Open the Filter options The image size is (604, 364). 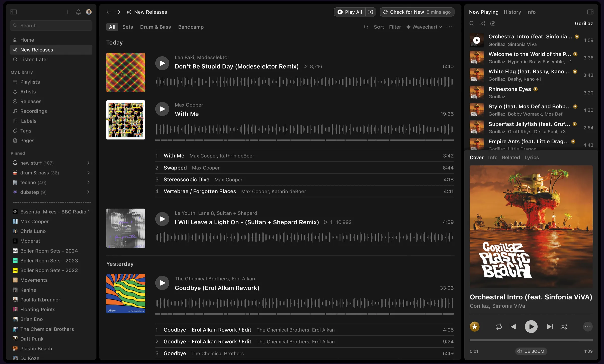pyautogui.click(x=395, y=27)
